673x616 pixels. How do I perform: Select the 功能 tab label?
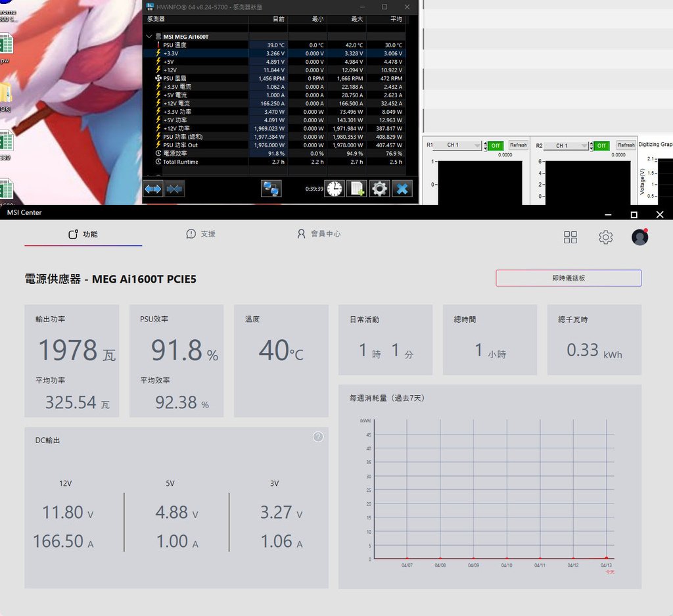[90, 234]
